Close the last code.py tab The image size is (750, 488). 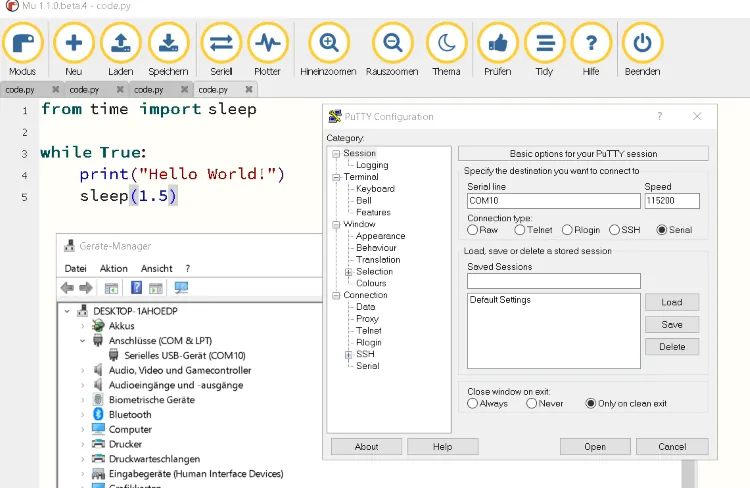click(x=248, y=89)
